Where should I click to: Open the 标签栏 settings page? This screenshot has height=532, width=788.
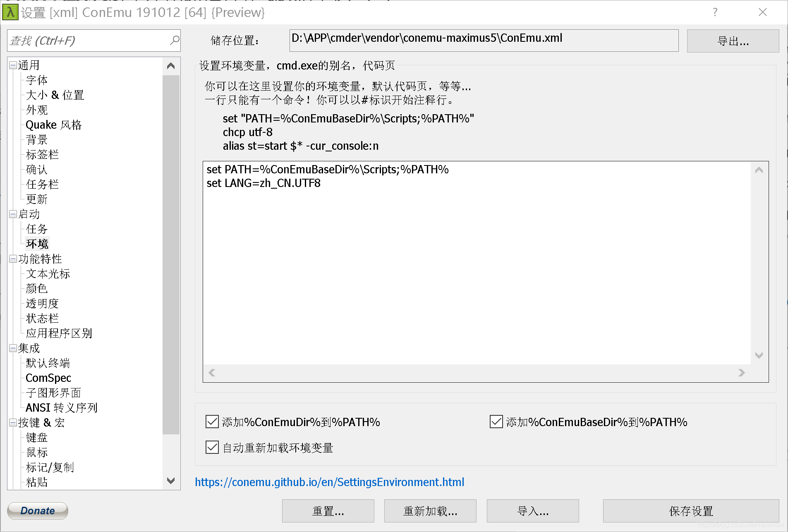point(42,155)
